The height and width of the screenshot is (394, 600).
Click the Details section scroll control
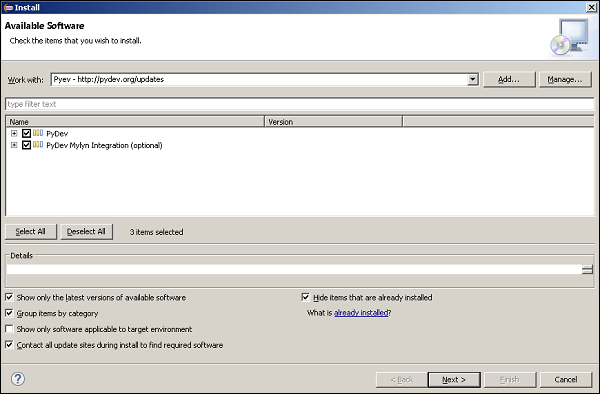[587, 269]
